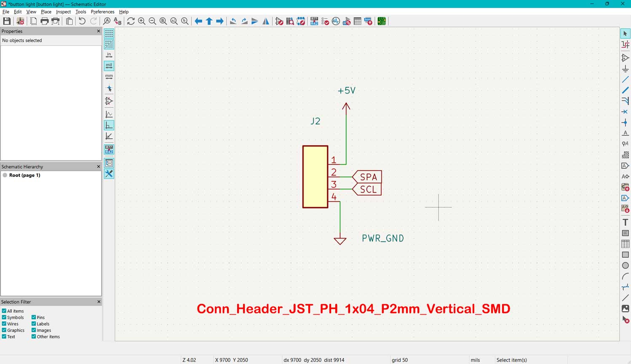Image resolution: width=631 pixels, height=364 pixels.
Task: Open the Inspect menu
Action: coord(63,11)
